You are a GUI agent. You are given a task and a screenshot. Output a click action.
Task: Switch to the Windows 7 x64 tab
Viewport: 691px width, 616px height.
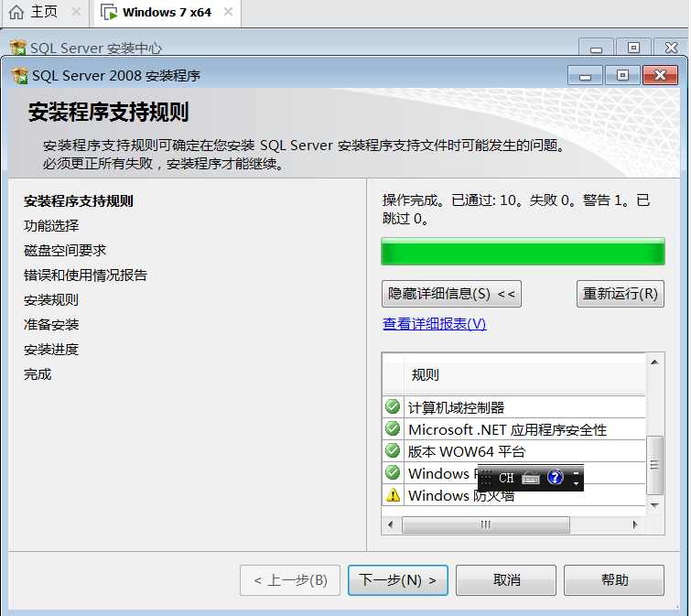(x=167, y=12)
